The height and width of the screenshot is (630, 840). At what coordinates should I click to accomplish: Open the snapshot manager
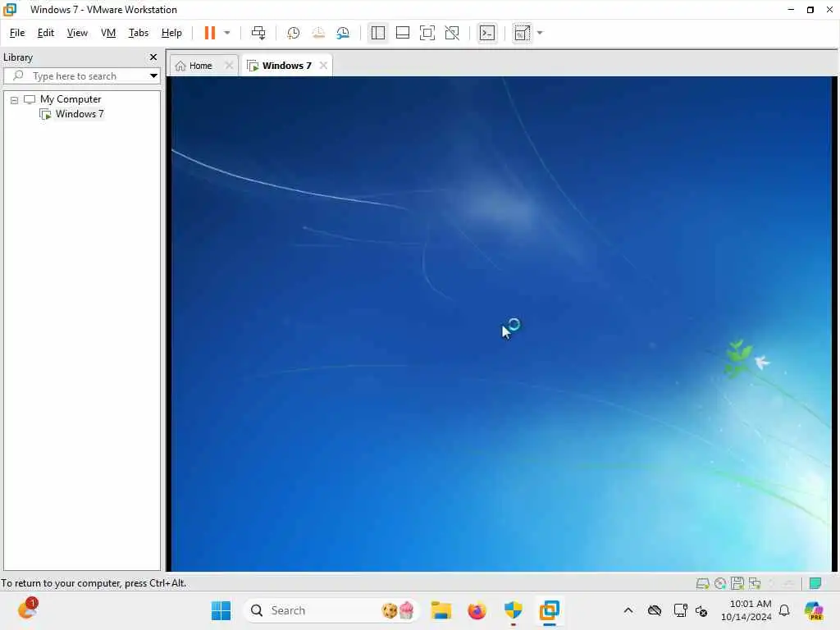tap(343, 33)
